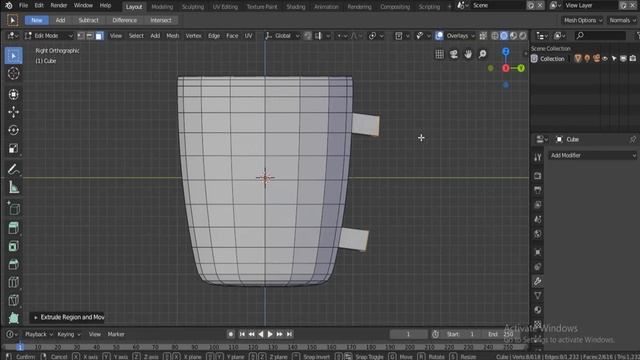Enable edge select mode
The height and width of the screenshot is (360, 640).
[x=90, y=36]
